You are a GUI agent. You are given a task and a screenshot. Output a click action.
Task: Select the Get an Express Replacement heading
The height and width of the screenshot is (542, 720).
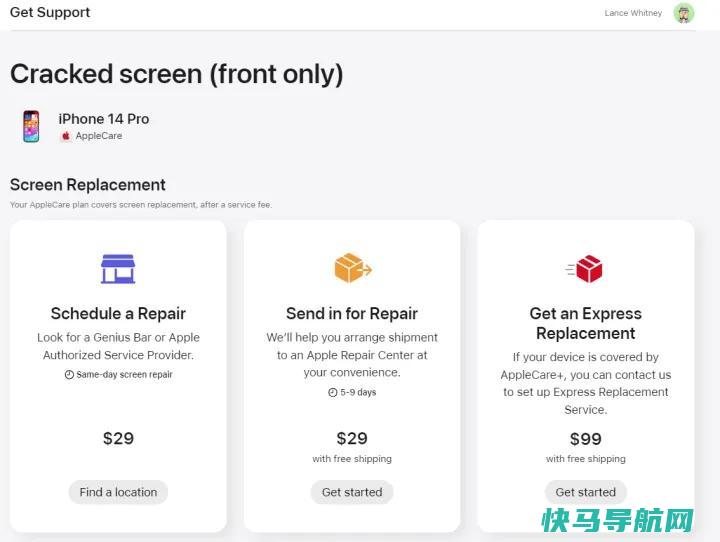585,323
